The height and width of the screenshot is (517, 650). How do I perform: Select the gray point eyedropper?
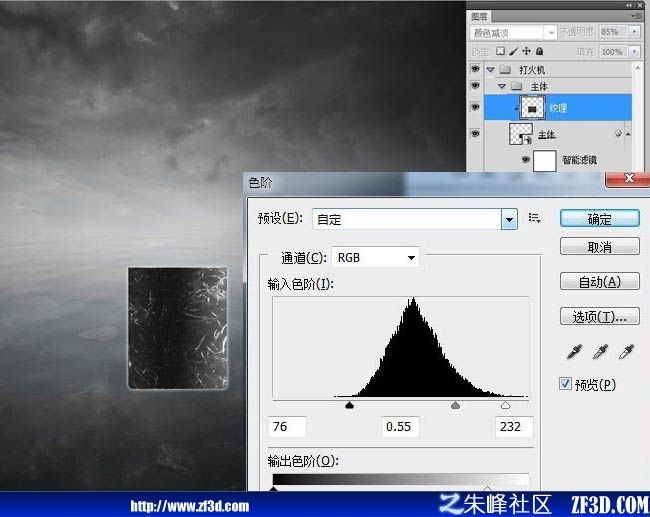(x=600, y=351)
